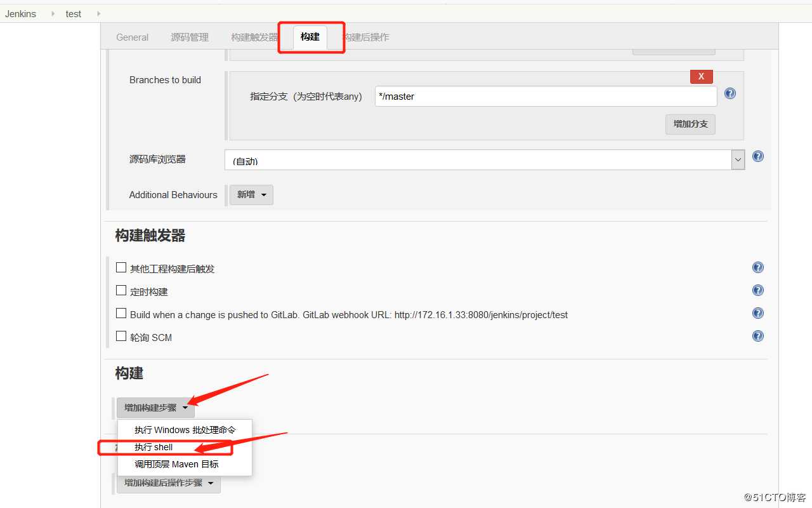Open the 增加构建步骤 dropdown
The width and height of the screenshot is (812, 508).
click(x=155, y=408)
